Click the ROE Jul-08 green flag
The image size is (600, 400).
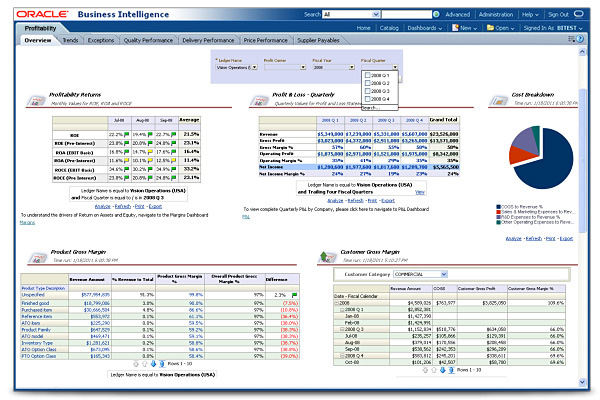pyautogui.click(x=126, y=134)
